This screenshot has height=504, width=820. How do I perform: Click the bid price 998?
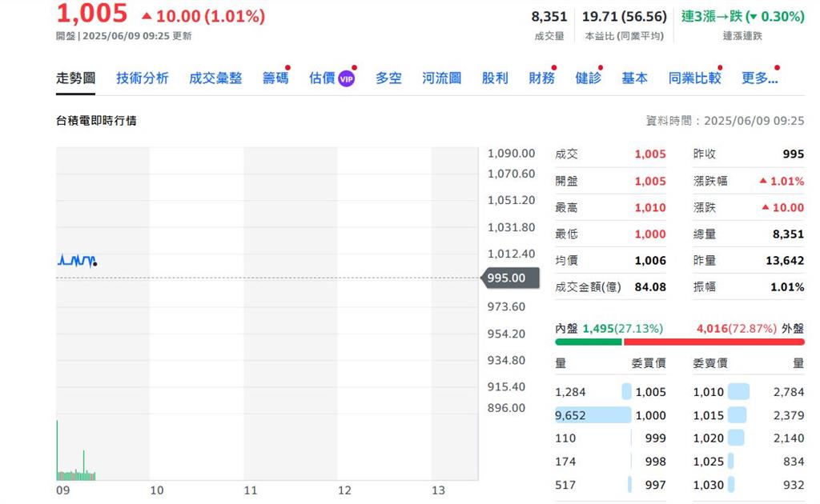tap(655, 462)
